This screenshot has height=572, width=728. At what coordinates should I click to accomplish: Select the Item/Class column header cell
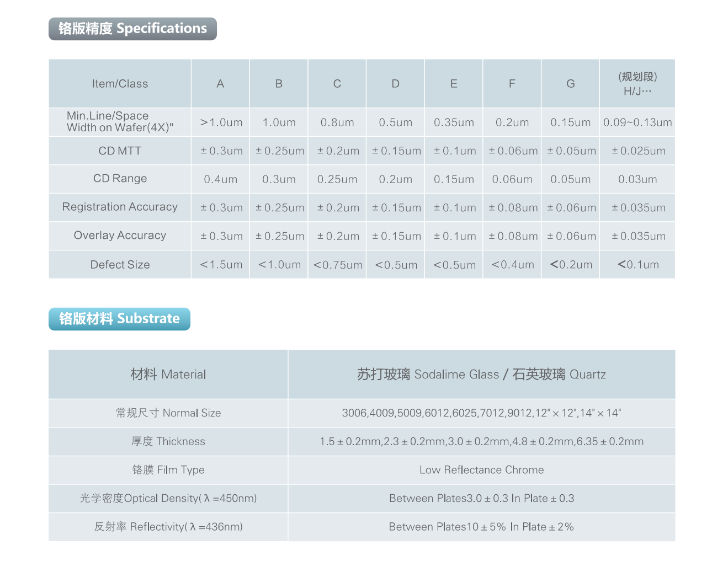120,84
